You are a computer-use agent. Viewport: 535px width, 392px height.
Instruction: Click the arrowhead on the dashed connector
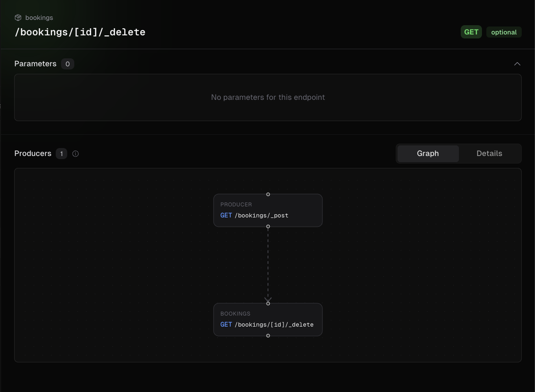(x=268, y=299)
